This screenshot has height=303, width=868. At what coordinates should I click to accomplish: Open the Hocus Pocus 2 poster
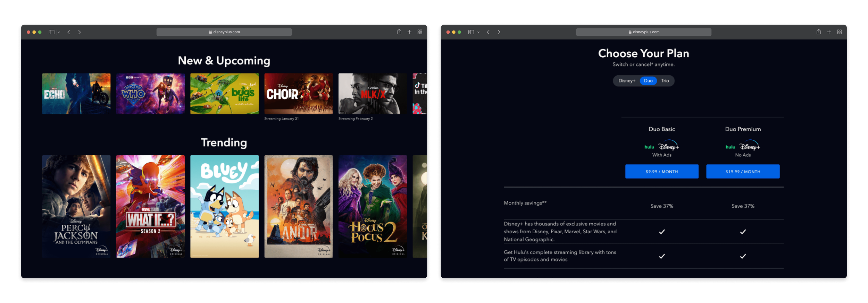pyautogui.click(x=373, y=206)
